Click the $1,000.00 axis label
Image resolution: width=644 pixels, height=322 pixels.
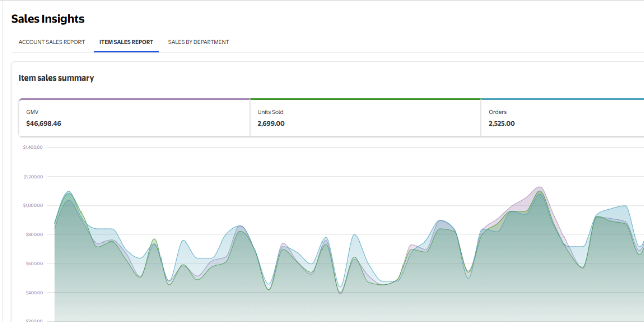[33, 205]
